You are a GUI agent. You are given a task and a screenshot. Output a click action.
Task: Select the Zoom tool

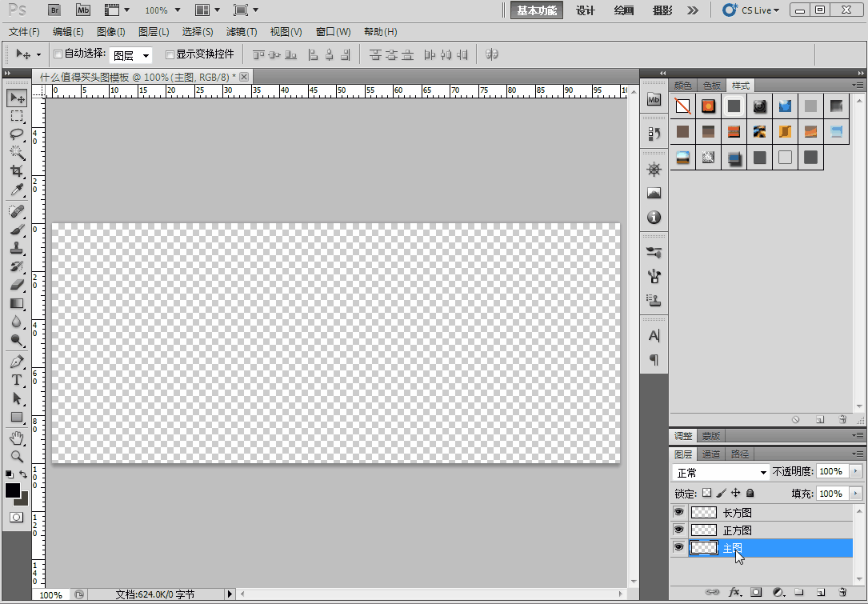(x=17, y=457)
